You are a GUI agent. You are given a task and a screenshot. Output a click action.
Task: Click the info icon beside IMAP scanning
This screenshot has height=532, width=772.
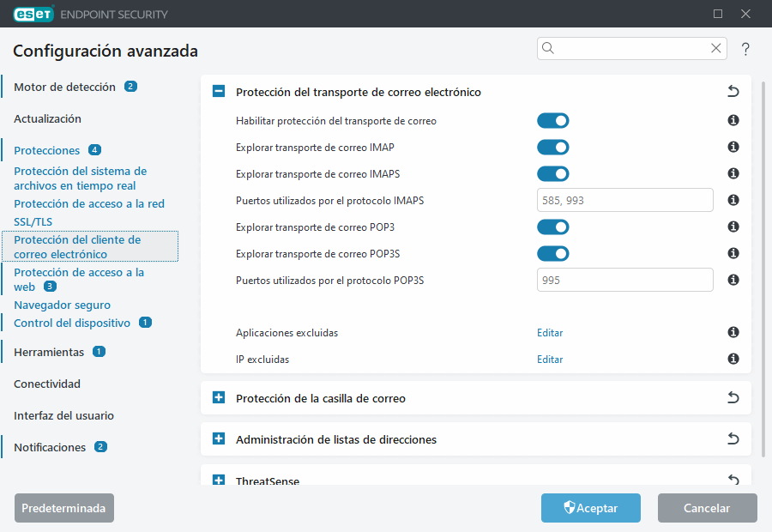click(x=733, y=147)
